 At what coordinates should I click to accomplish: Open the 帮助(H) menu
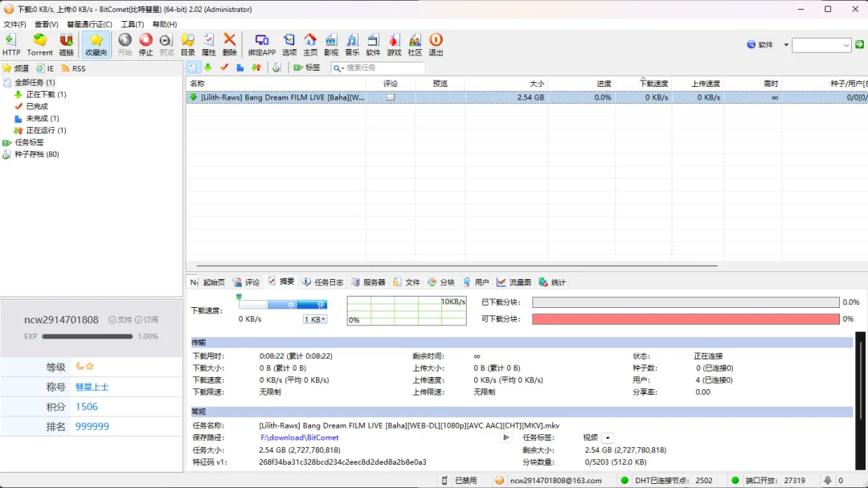click(x=165, y=24)
